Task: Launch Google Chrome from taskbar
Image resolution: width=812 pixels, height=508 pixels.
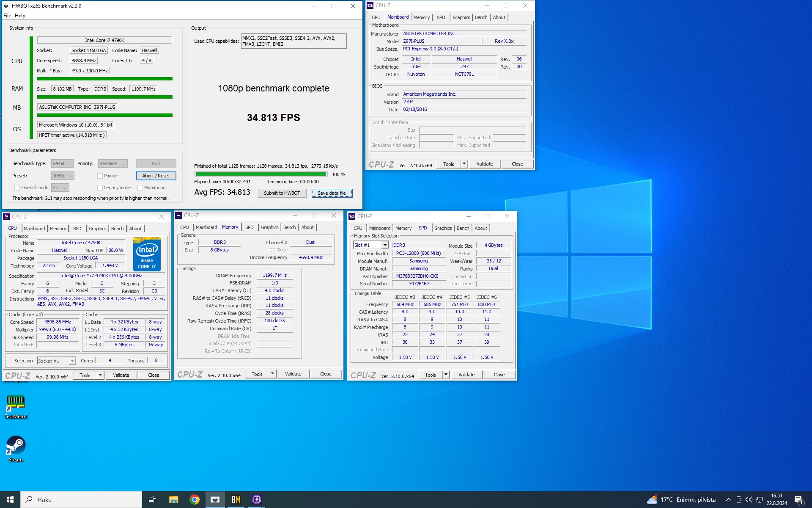Action: pyautogui.click(x=195, y=500)
